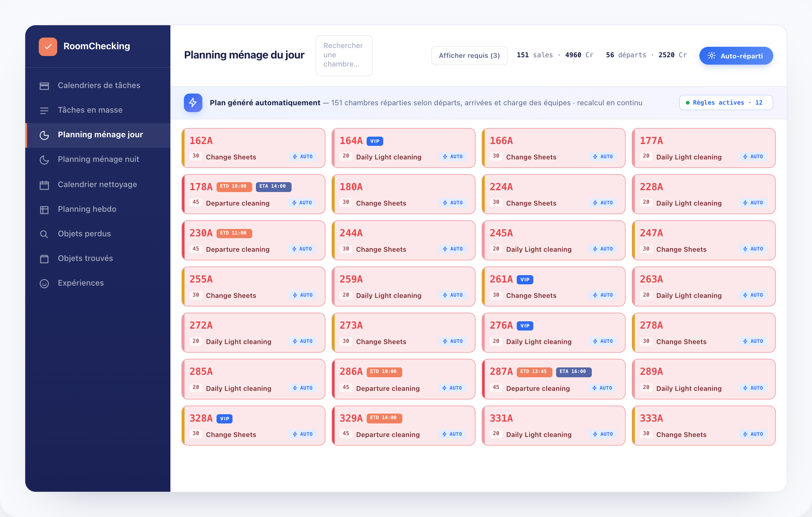Image resolution: width=812 pixels, height=517 pixels.
Task: Open the Planning hebdo section
Action: coord(98,209)
